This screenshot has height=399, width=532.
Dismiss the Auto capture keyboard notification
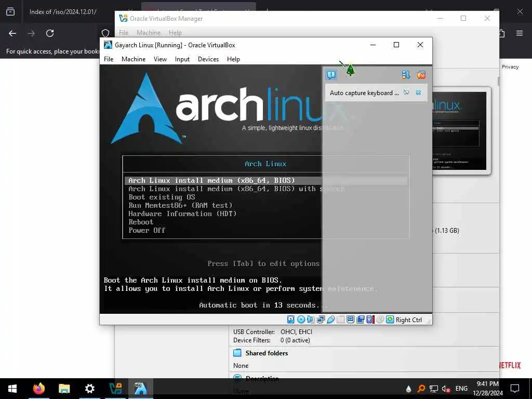418,92
